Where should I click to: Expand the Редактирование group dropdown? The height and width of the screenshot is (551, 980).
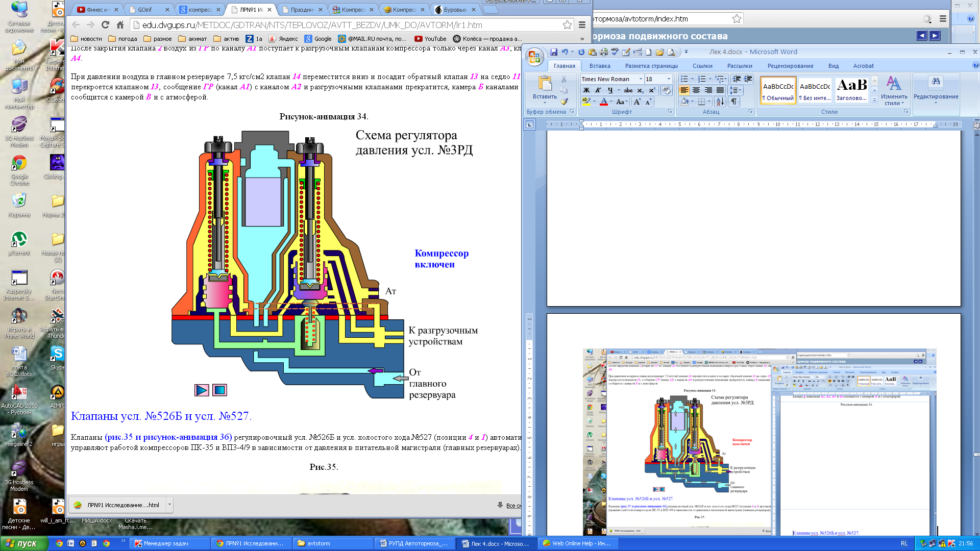coord(936,92)
